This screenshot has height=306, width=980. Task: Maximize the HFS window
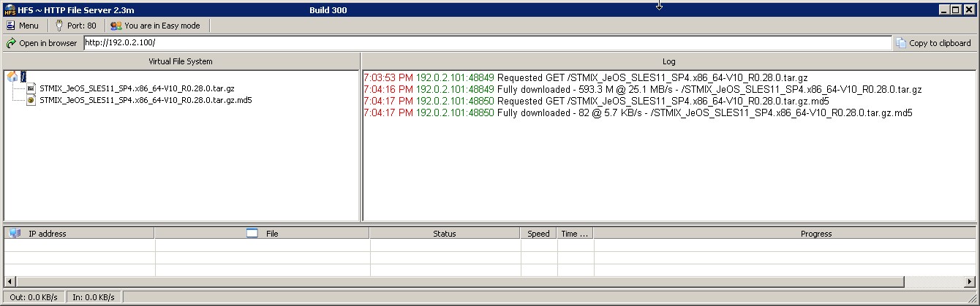click(x=957, y=10)
